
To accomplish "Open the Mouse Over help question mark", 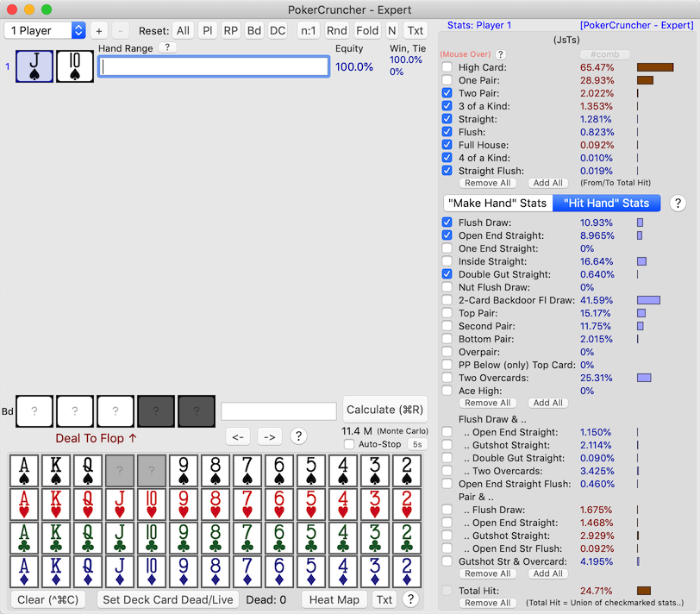I will click(501, 54).
